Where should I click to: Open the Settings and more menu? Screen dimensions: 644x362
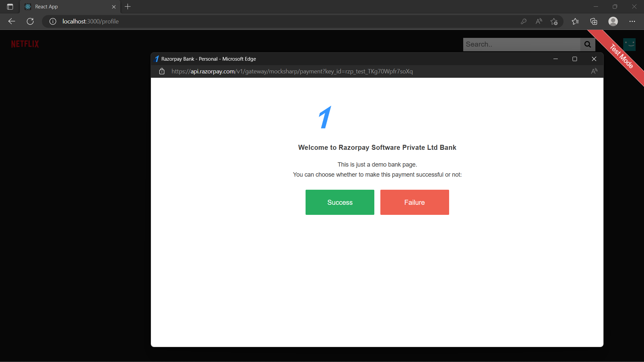633,21
